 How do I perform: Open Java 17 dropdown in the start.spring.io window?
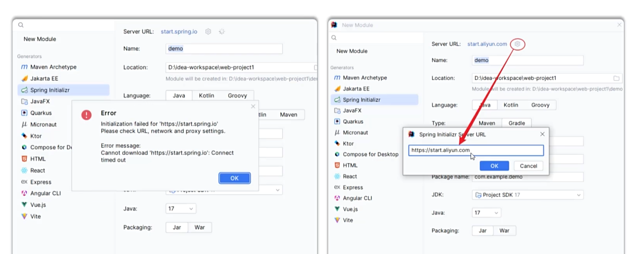[181, 209]
